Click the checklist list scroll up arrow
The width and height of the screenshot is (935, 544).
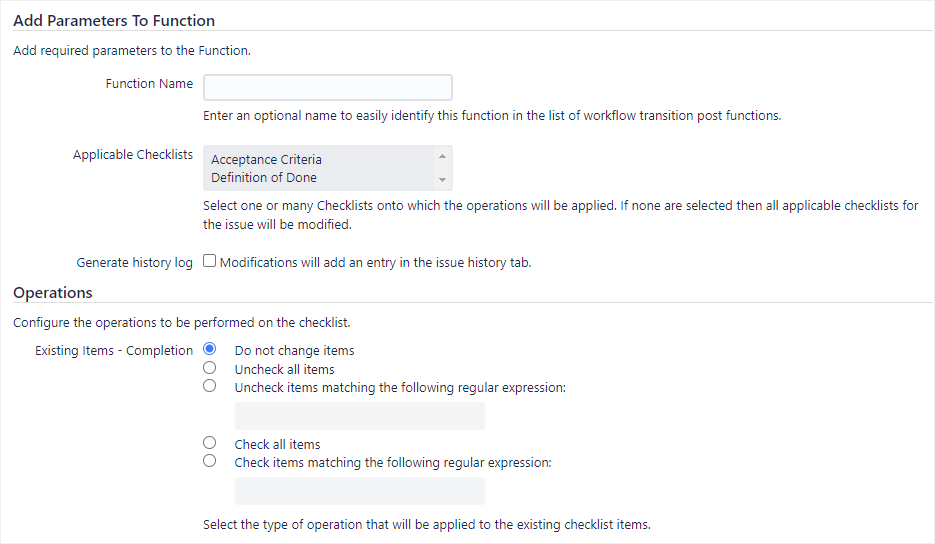click(x=442, y=157)
